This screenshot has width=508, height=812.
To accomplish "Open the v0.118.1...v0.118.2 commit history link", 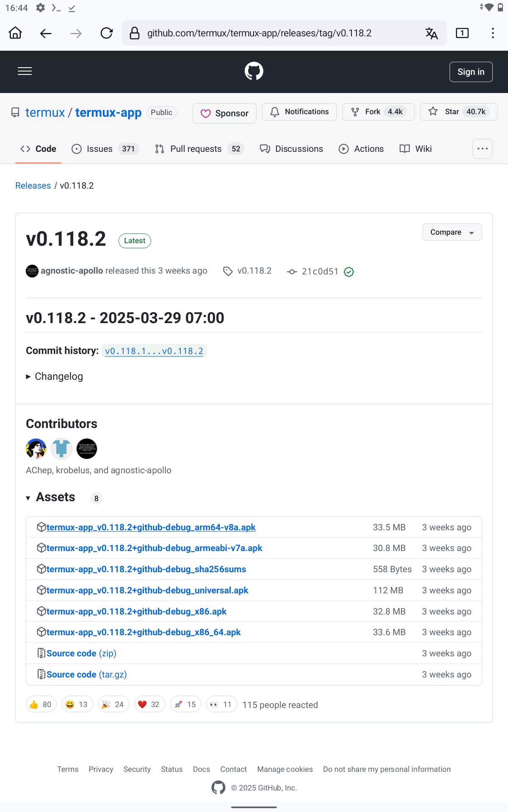I will (154, 351).
